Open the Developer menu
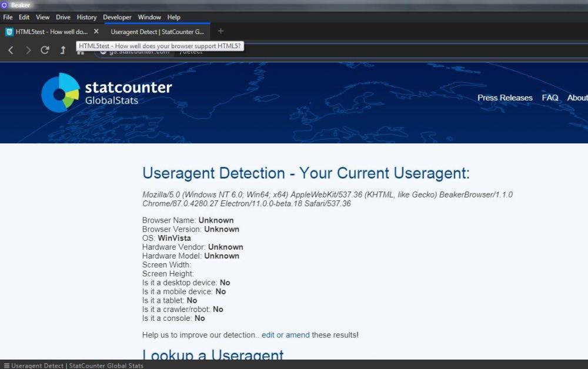 tap(117, 17)
